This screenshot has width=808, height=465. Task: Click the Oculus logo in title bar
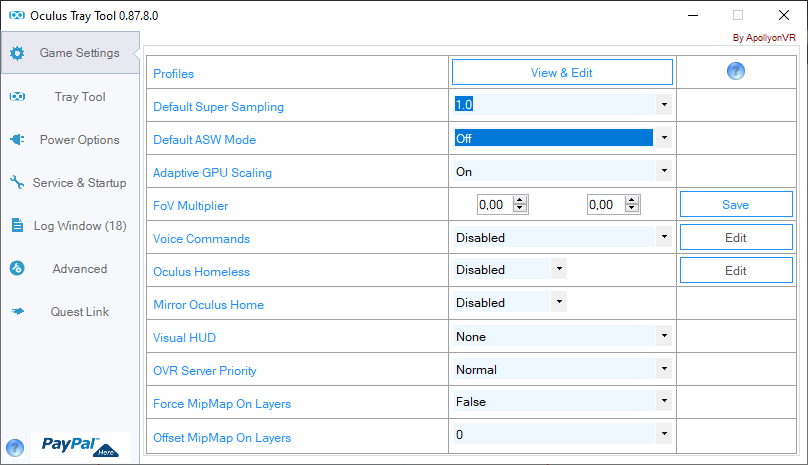pos(17,15)
